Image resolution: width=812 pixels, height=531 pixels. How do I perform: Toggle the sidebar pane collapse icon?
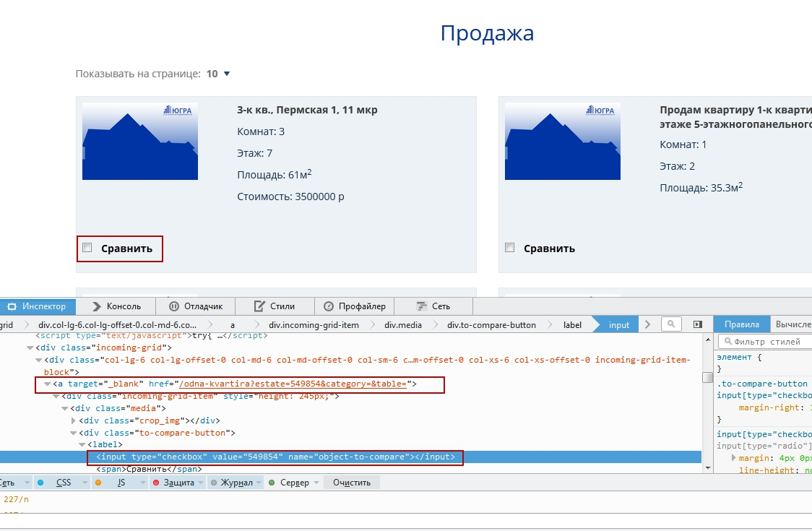[698, 324]
